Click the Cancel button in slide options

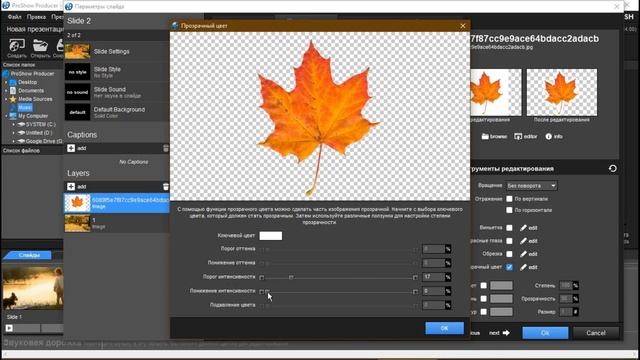[x=596, y=333]
